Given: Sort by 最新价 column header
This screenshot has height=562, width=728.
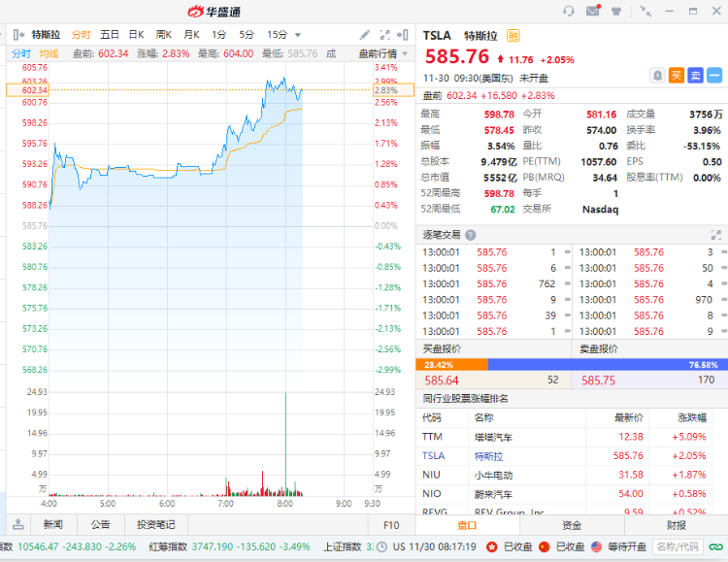Looking at the screenshot, I should (629, 417).
